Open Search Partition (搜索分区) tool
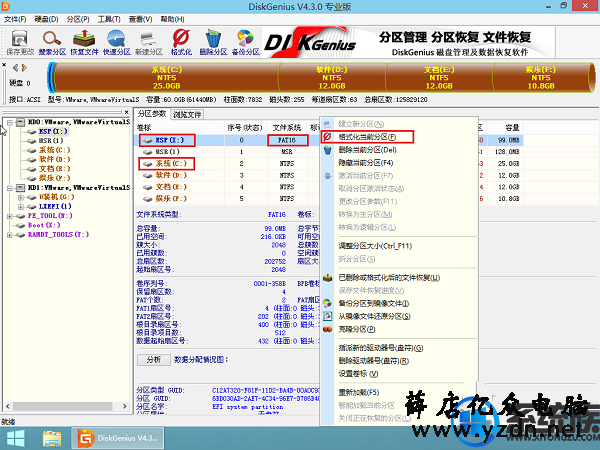Viewport: 600px width, 450px height. click(x=52, y=42)
